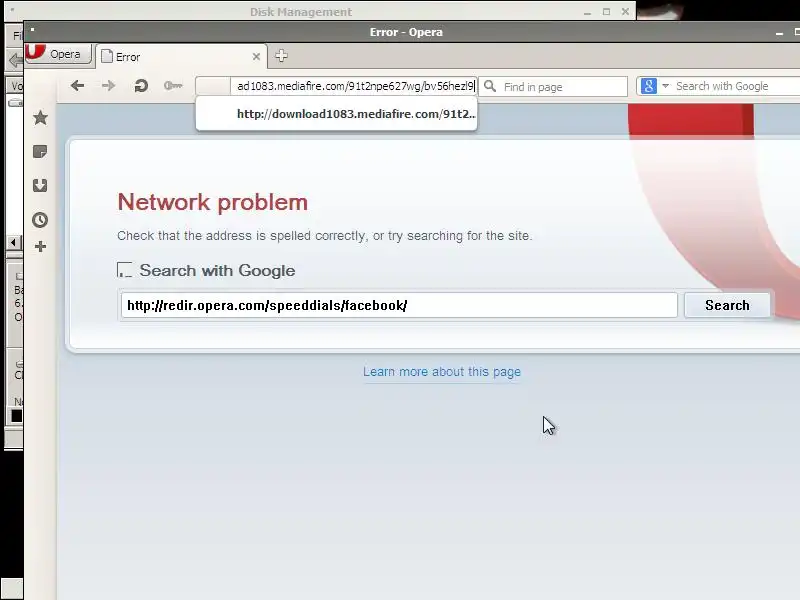The width and height of the screenshot is (800, 600).
Task: Go back with the back arrow
Action: (x=78, y=86)
